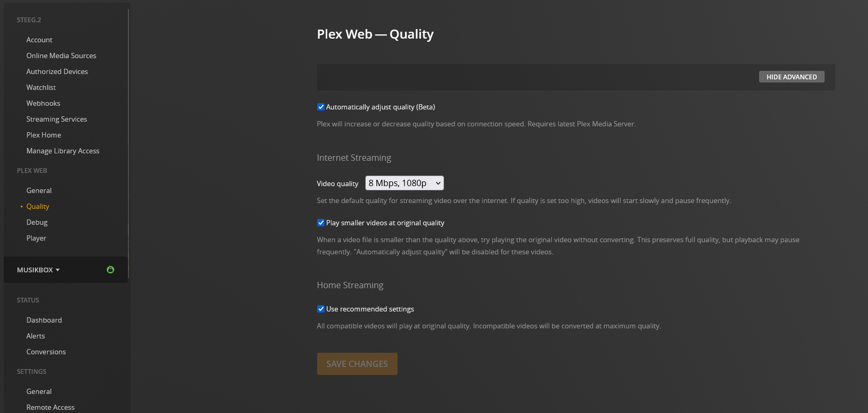
Task: Toggle Automatically adjust quality (Beta) checkbox
Action: tap(320, 107)
